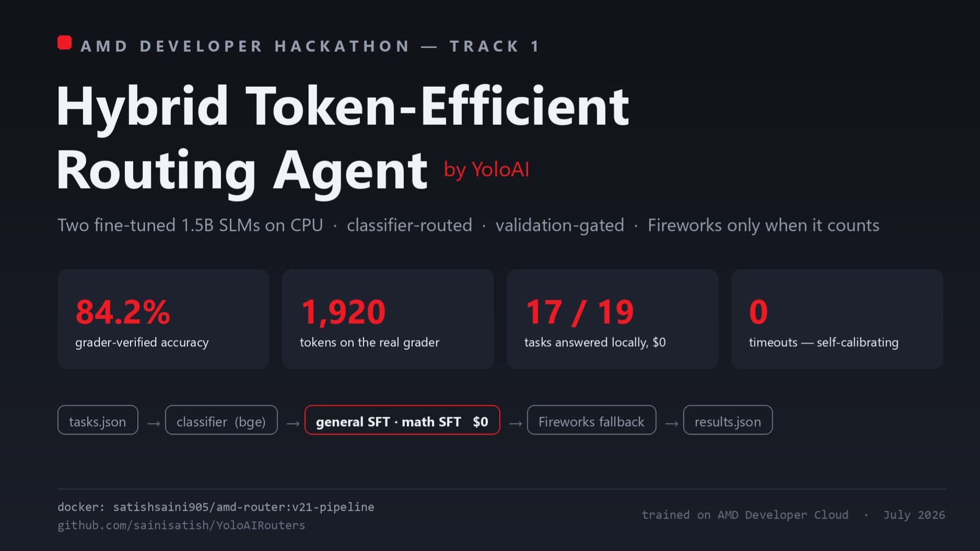Screen dimensions: 980x551
Task: Click the 0 timeouts stat card
Action: [x=837, y=319]
